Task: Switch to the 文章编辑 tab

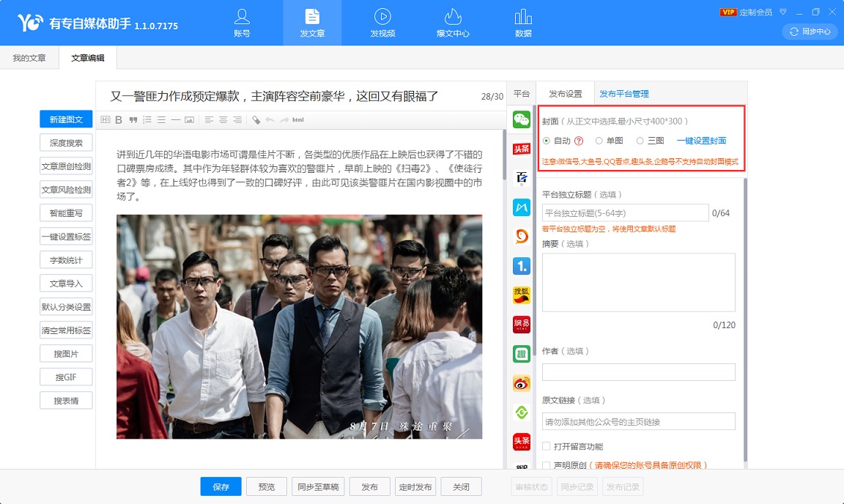Action: (x=88, y=58)
